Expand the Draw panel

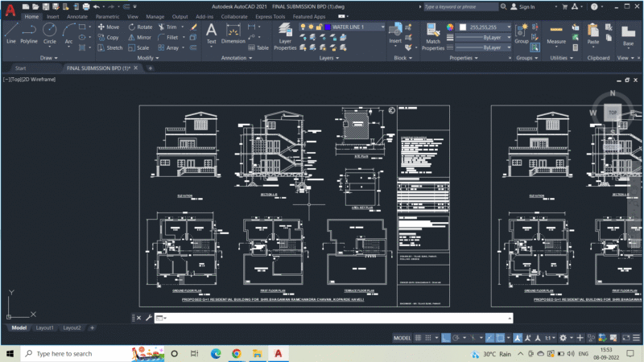[x=49, y=58]
